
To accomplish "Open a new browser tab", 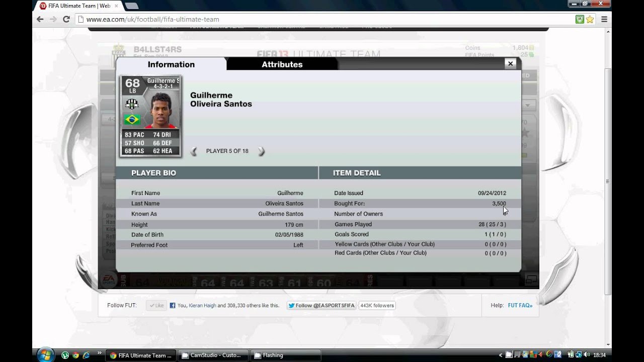I will coord(131,6).
